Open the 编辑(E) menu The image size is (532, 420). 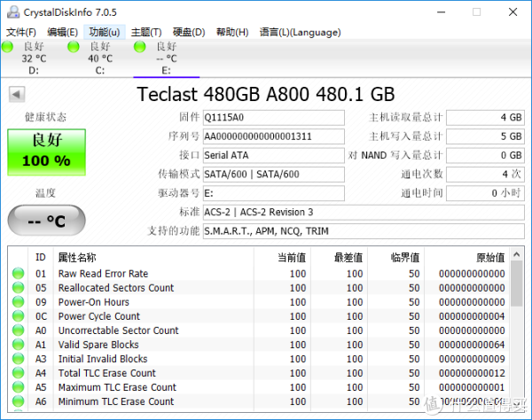62,32
